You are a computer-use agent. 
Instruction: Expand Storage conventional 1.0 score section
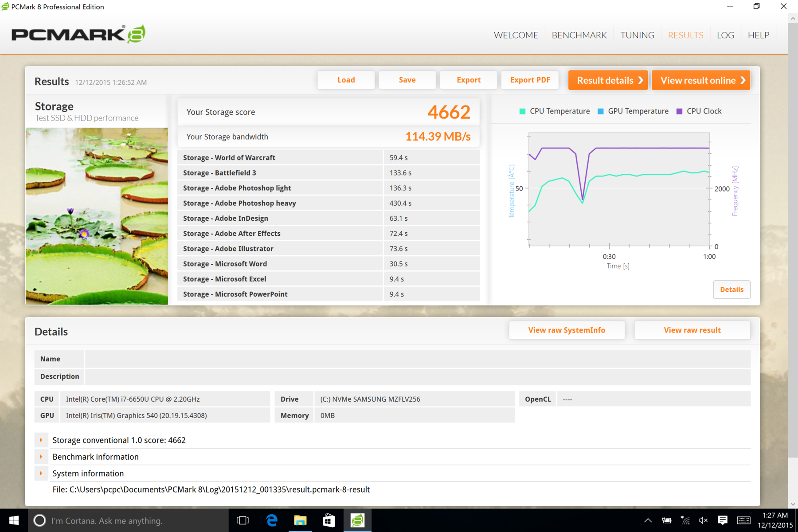point(41,440)
